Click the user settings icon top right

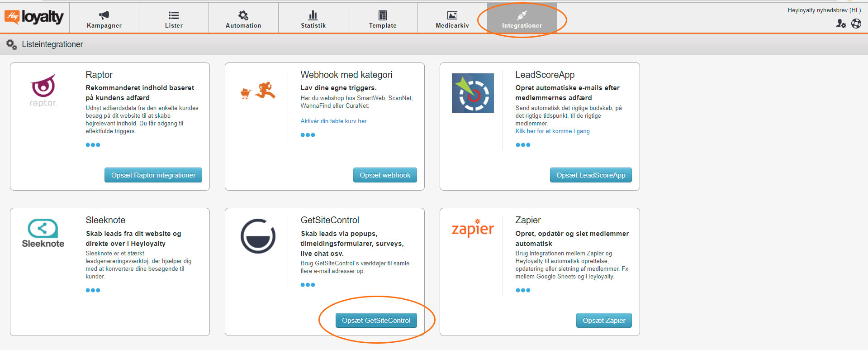841,24
